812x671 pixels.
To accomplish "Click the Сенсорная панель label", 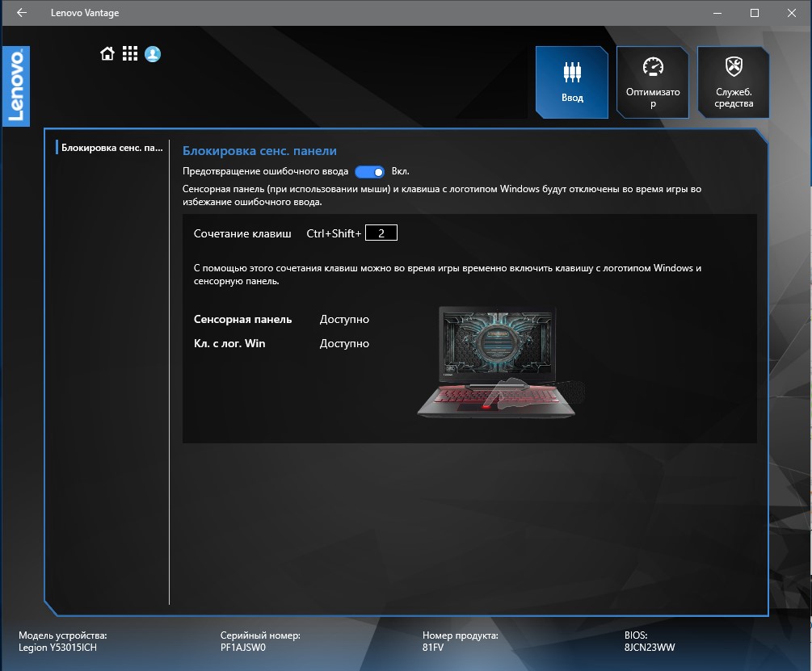I will (x=242, y=319).
